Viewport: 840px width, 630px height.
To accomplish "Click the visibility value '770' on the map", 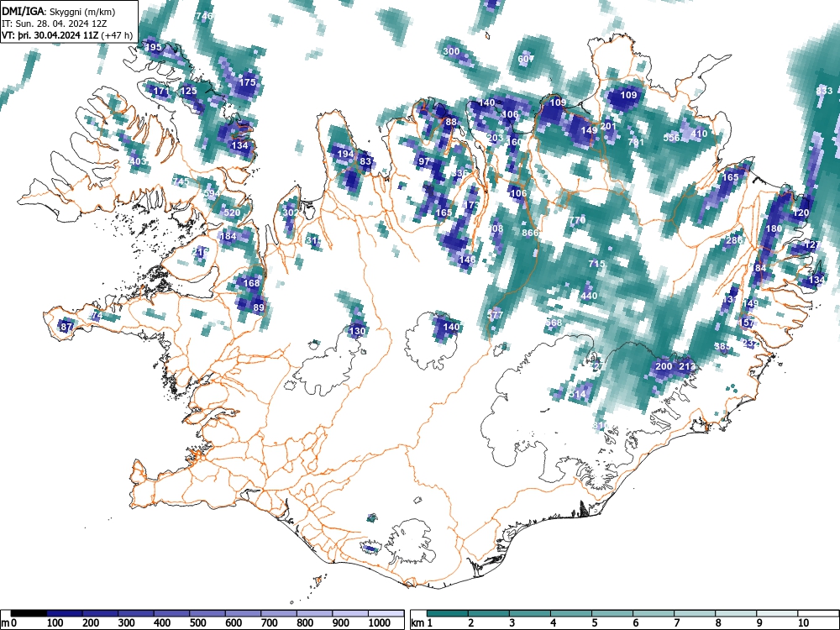I will pos(578,220).
